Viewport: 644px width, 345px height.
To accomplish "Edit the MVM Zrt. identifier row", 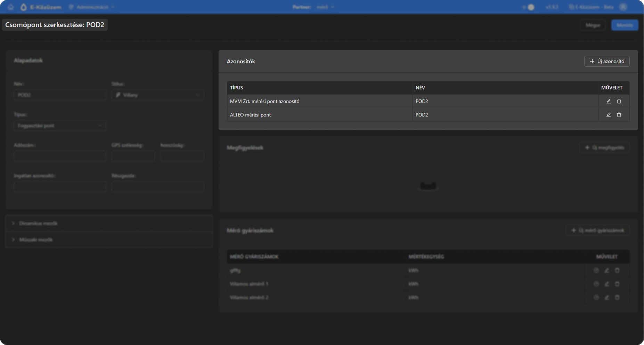I will coord(608,101).
